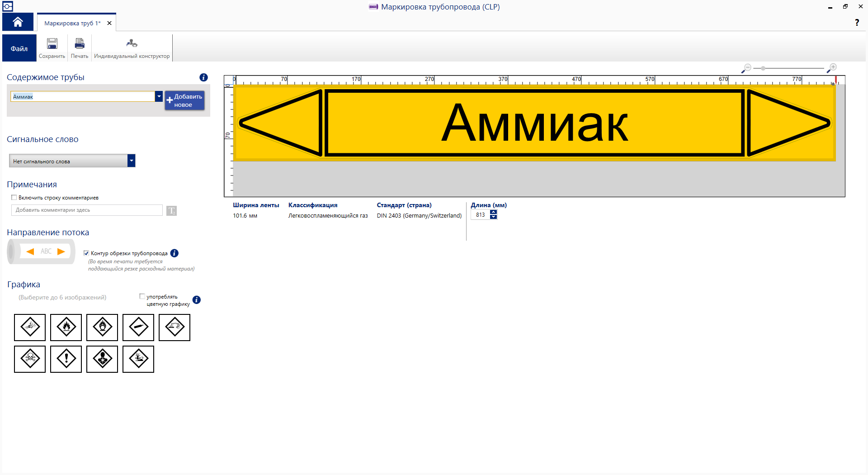This screenshot has width=868, height=475.
Task: Select the health hazard pictogram
Action: tap(102, 359)
